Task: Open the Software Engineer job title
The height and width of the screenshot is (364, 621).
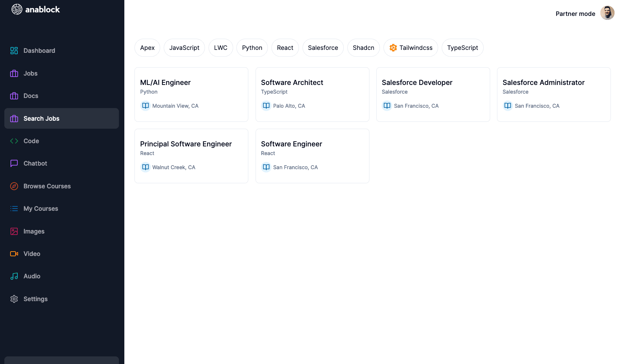Action: [291, 144]
